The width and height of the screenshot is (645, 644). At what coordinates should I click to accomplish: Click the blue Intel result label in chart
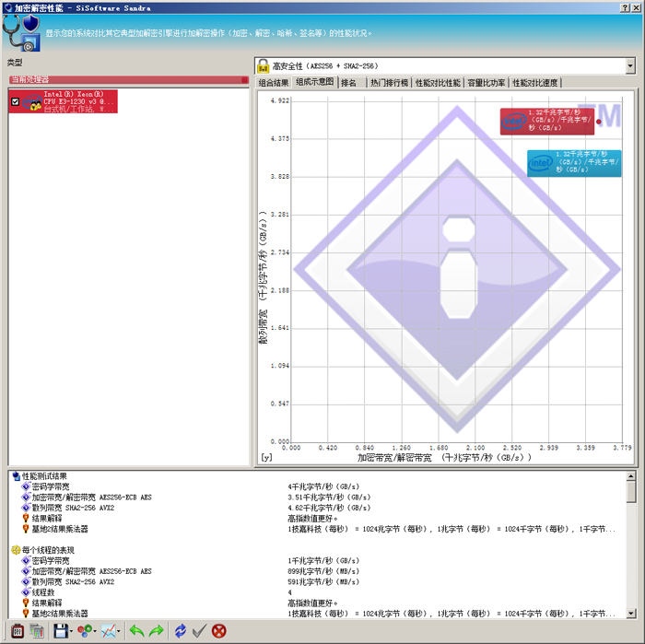(574, 163)
